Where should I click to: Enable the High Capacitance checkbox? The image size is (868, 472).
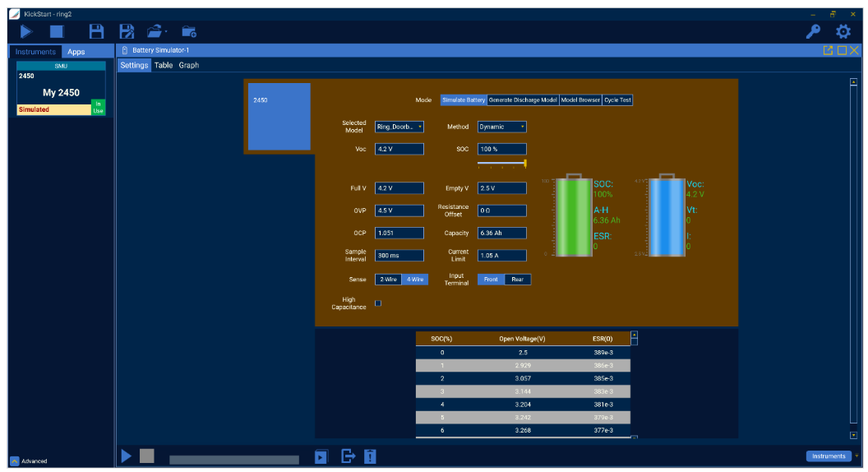378,303
